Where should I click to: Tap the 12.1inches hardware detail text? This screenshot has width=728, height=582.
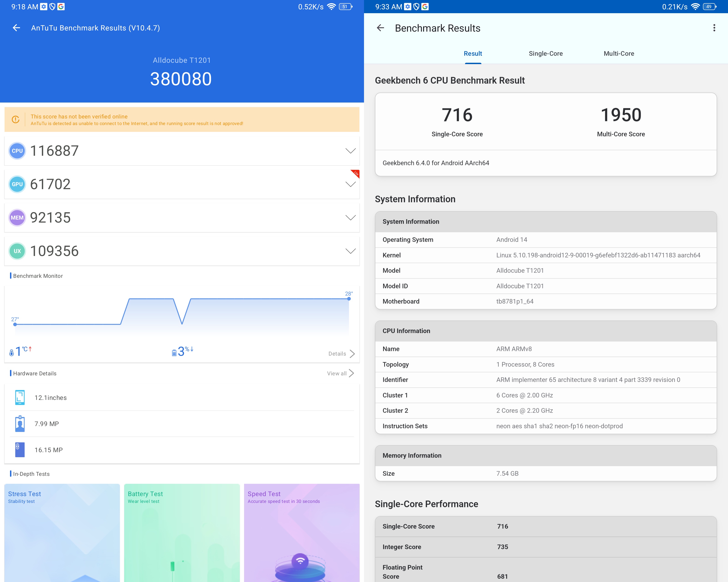tap(51, 398)
